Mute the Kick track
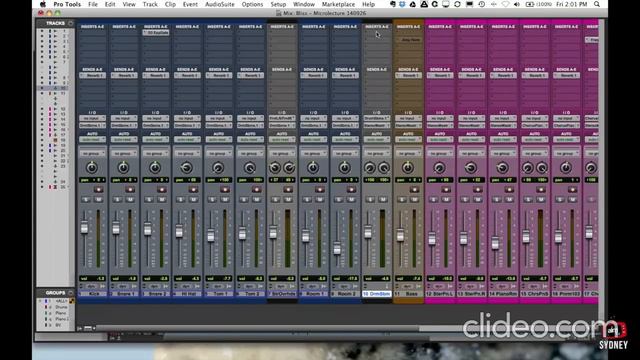640x360 pixels. pyautogui.click(x=98, y=200)
